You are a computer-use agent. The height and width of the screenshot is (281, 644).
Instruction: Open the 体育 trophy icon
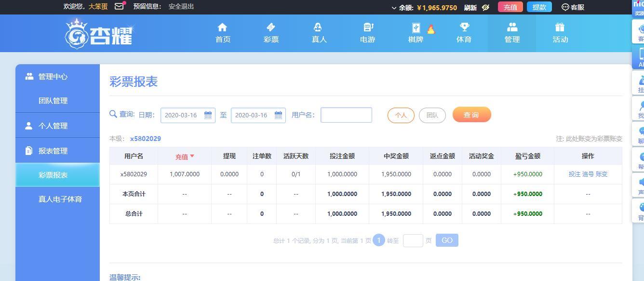pos(464,28)
